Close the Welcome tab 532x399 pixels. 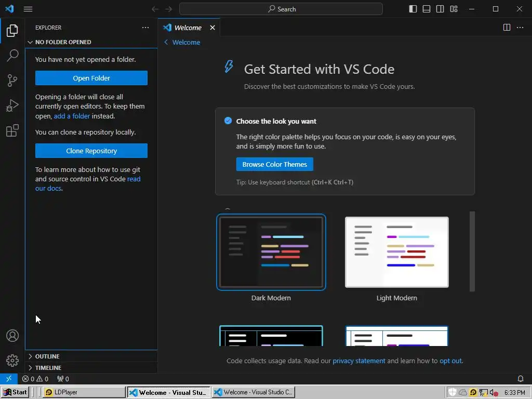pyautogui.click(x=212, y=28)
